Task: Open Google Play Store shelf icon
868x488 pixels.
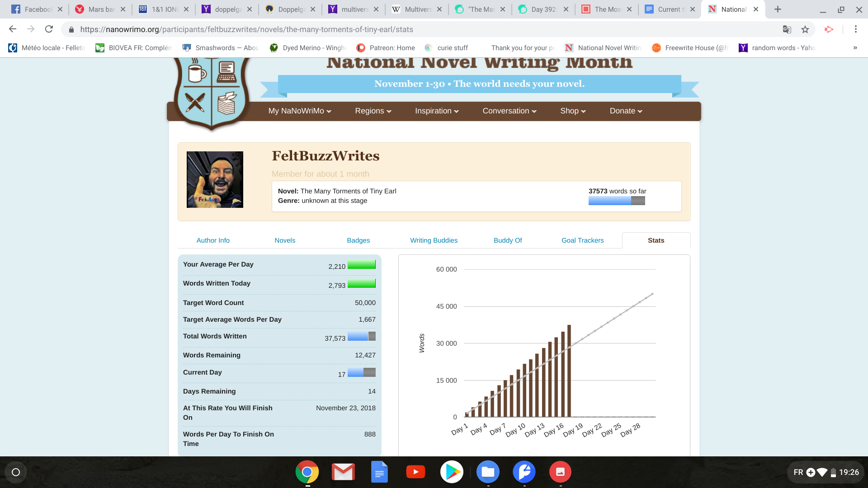Action: [452, 472]
